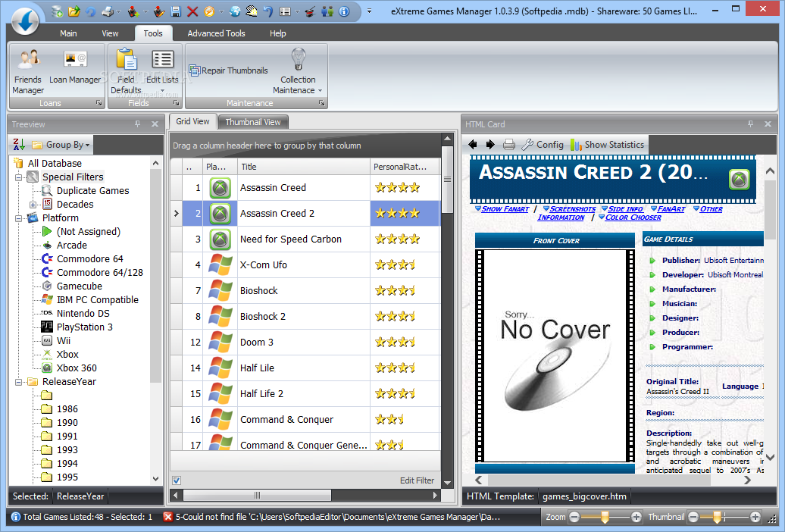Click the blue info icon in quick toolbar
This screenshot has width=785, height=532.
coord(345,11)
